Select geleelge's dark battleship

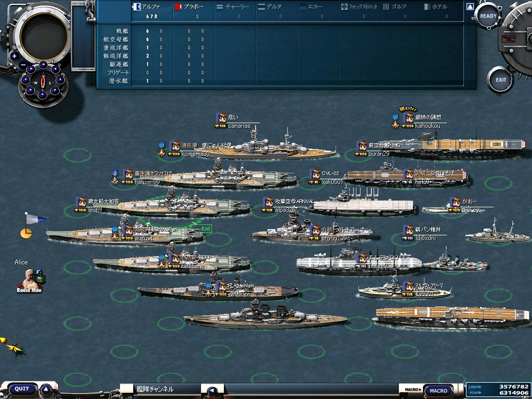[x=219, y=290]
